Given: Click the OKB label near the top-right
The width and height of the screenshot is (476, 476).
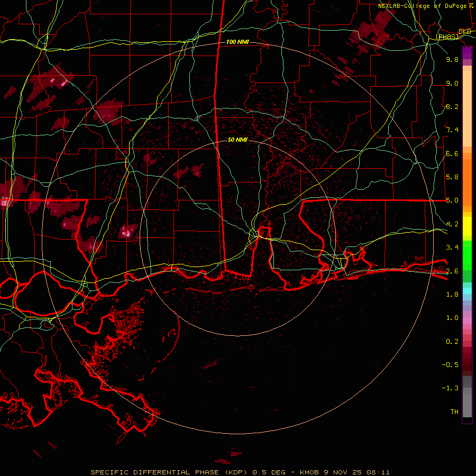Looking at the screenshot, I should pyautogui.click(x=465, y=32).
